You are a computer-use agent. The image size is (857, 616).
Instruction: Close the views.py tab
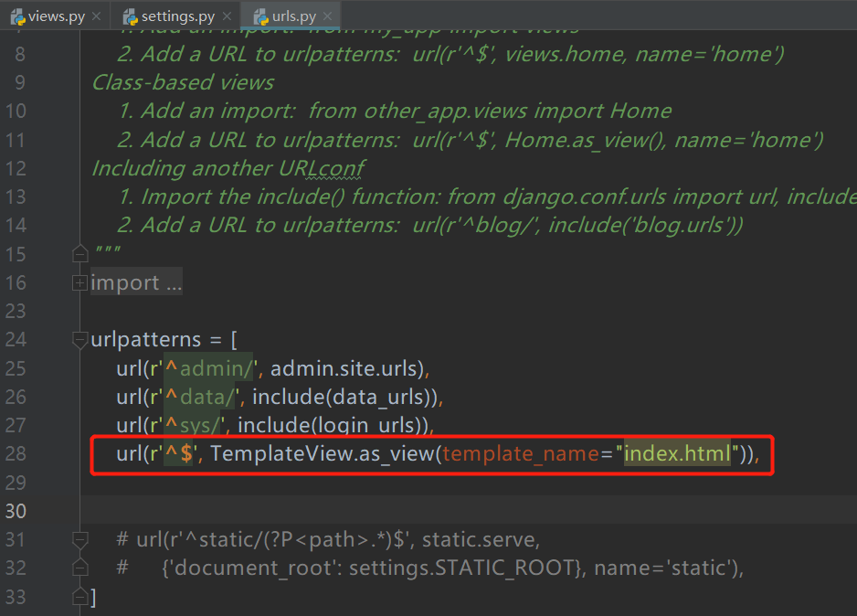pos(96,15)
